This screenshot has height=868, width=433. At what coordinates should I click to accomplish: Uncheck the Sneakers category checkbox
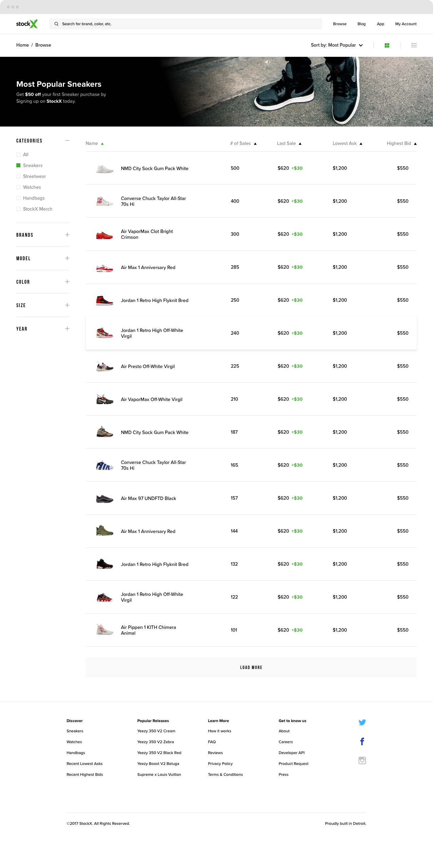coord(18,165)
